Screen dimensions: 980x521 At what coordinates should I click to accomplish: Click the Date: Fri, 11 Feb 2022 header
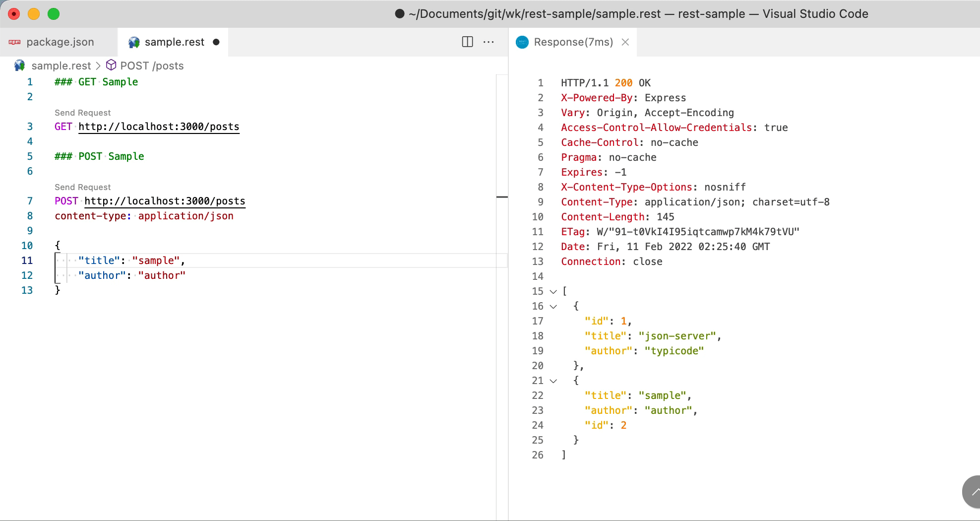665,247
